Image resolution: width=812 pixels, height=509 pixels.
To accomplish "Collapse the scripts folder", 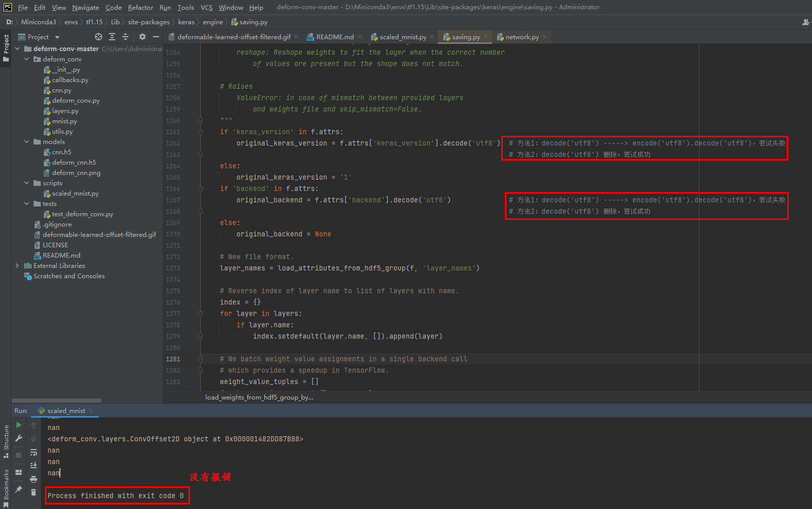I will 27,183.
